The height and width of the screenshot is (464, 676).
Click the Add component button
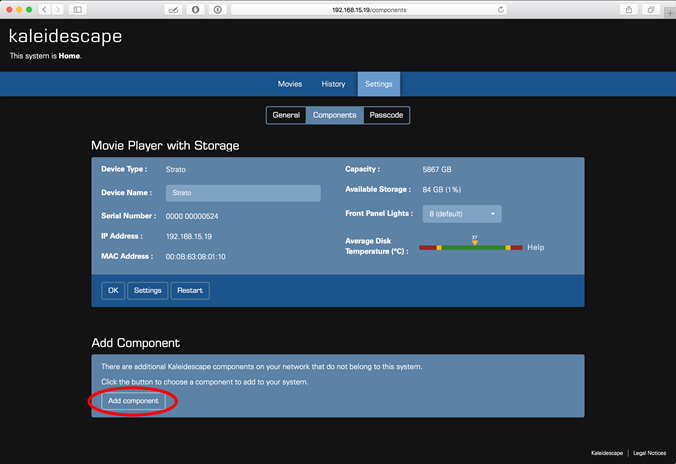133,401
